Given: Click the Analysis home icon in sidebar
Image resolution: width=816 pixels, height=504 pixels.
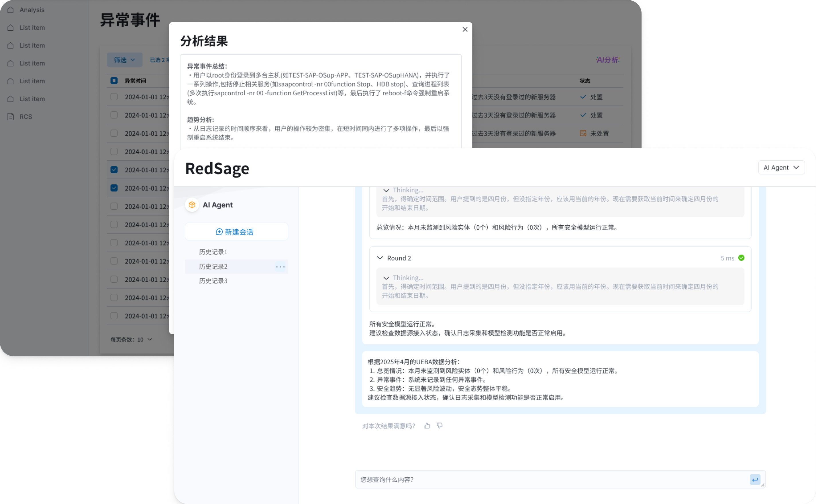Looking at the screenshot, I should [11, 10].
